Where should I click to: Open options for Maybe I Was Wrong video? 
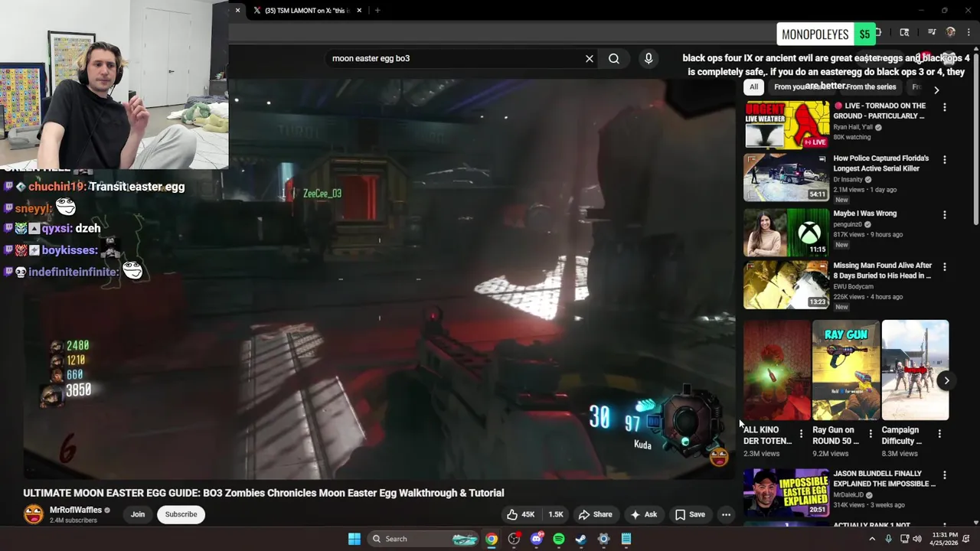pyautogui.click(x=945, y=215)
